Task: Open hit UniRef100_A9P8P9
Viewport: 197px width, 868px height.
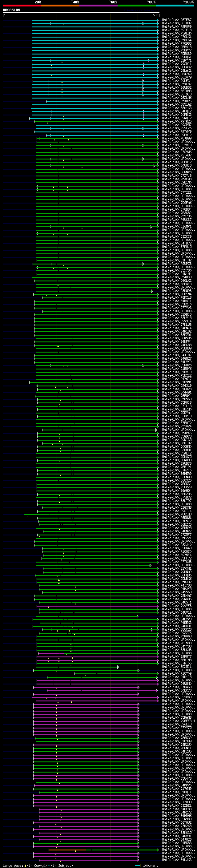Action: [176, 26]
